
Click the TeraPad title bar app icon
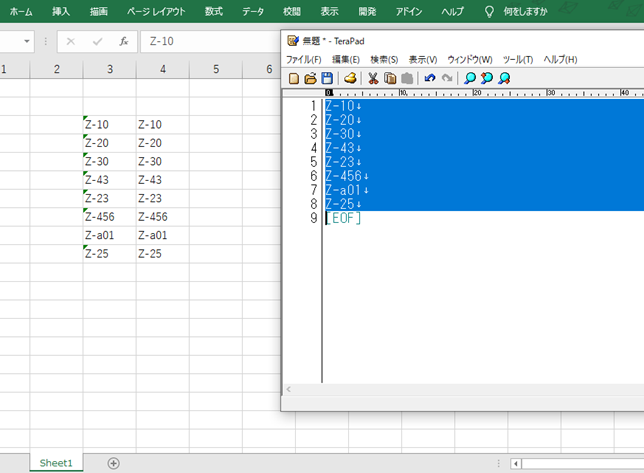[293, 41]
